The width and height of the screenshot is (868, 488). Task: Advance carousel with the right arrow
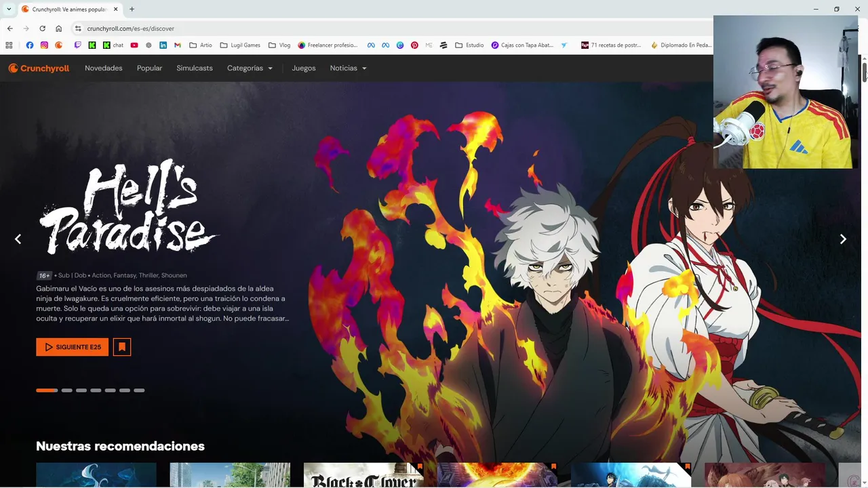click(843, 239)
